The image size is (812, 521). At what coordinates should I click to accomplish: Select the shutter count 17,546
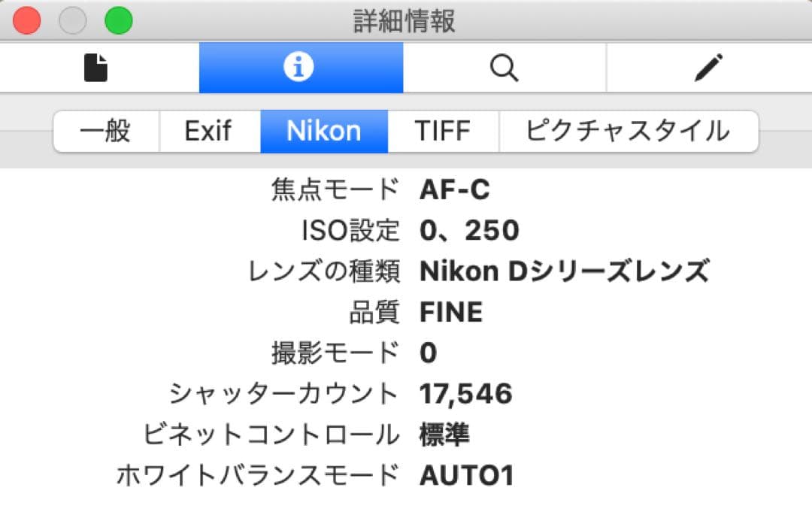pyautogui.click(x=465, y=392)
